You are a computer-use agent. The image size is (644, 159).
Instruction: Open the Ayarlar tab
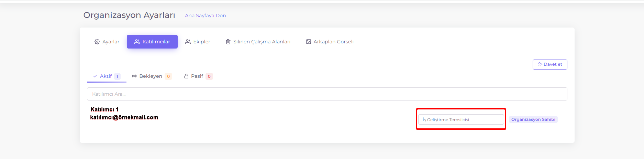pyautogui.click(x=107, y=42)
